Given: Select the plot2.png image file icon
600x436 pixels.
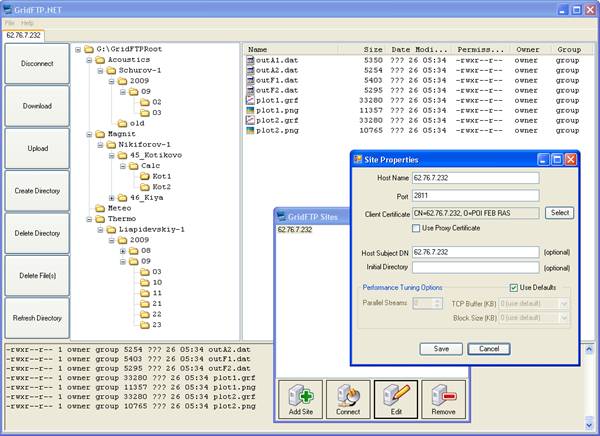Looking at the screenshot, I should click(250, 130).
